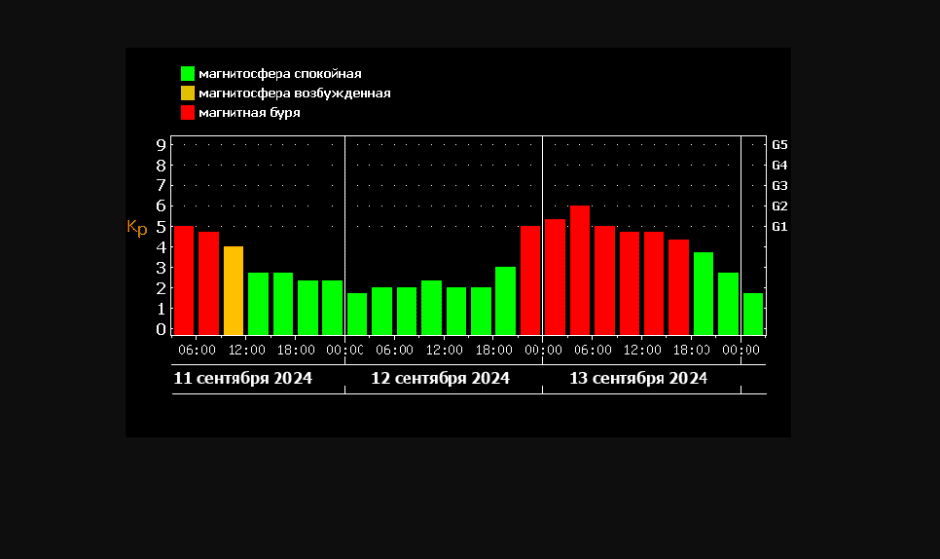Click the tallest green bar on 12 September

point(505,300)
